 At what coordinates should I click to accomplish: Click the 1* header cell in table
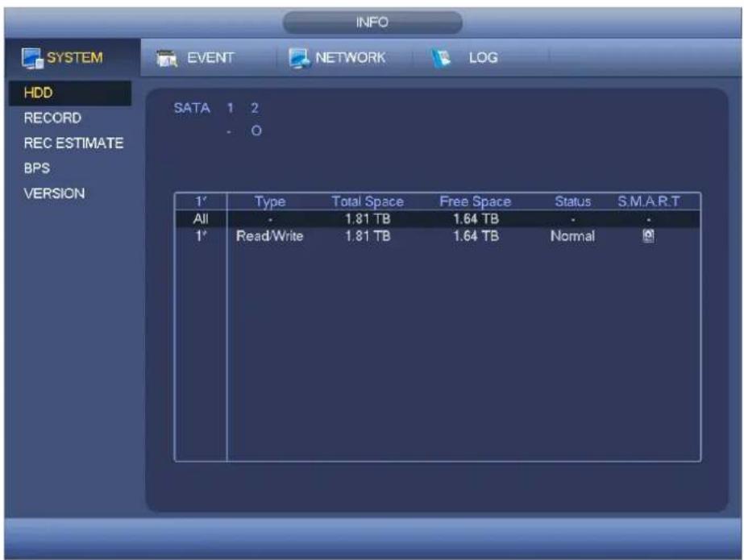[x=201, y=201]
